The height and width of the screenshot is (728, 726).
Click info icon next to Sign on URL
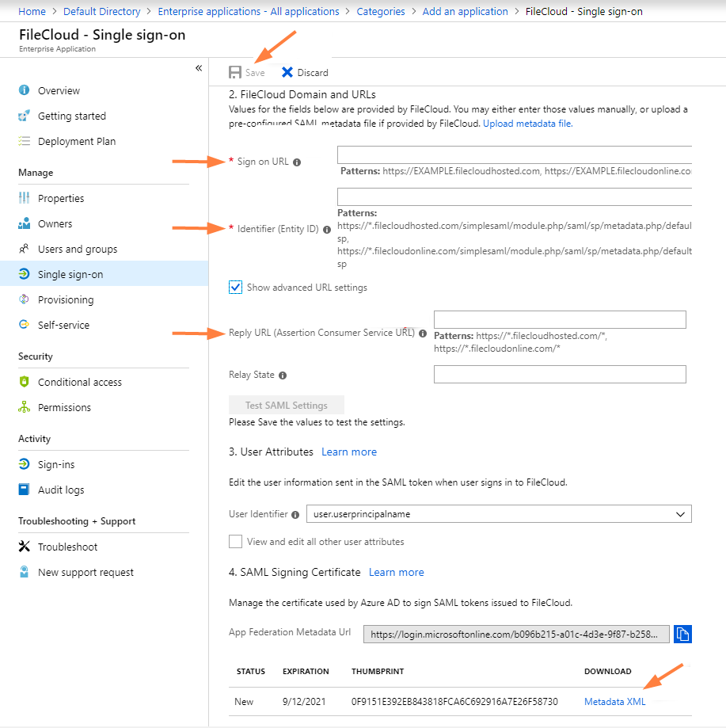tap(297, 162)
